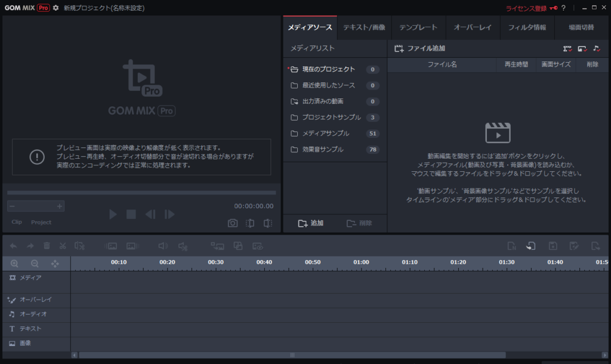This screenshot has width=611, height=364.
Task: Sort by ファイル名 column header
Action: coord(442,64)
